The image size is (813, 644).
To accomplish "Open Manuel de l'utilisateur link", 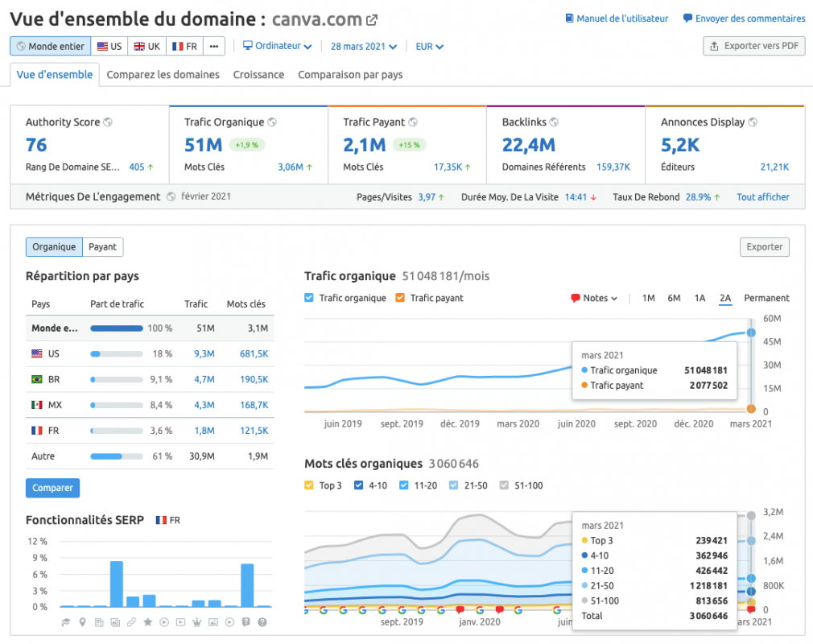I will [617, 19].
